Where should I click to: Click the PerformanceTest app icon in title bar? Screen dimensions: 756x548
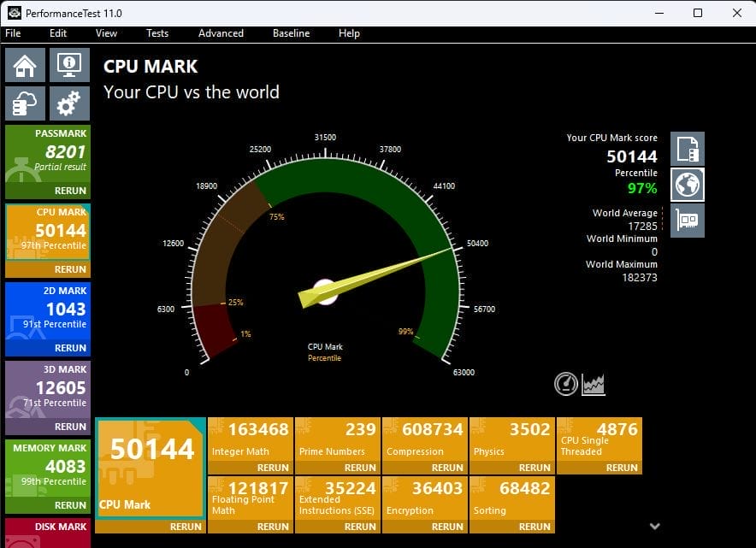click(x=15, y=13)
